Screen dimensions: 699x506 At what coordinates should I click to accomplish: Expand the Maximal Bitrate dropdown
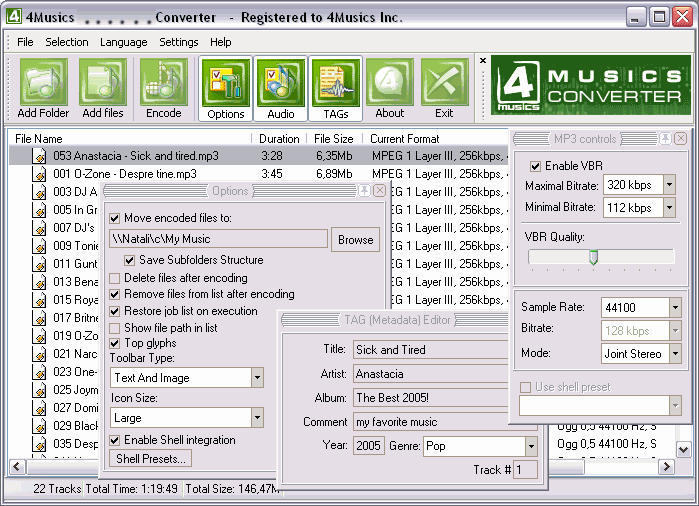tap(668, 185)
